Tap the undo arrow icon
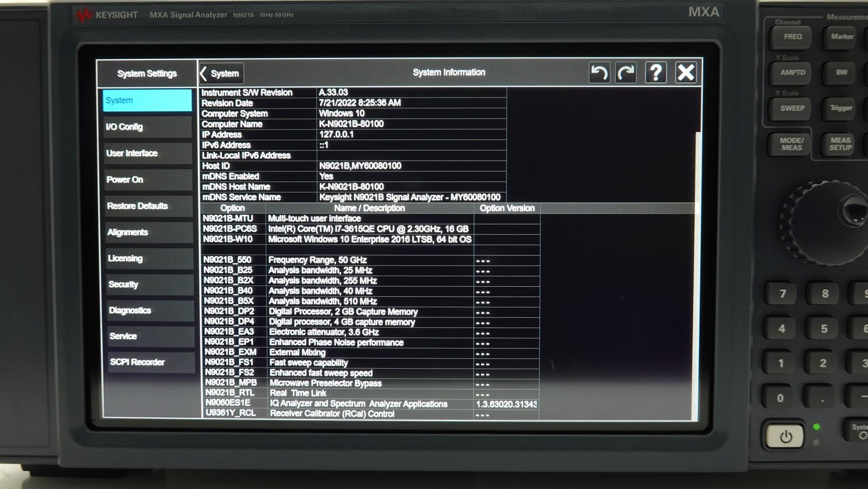Viewport: 868px width, 489px height. point(599,72)
